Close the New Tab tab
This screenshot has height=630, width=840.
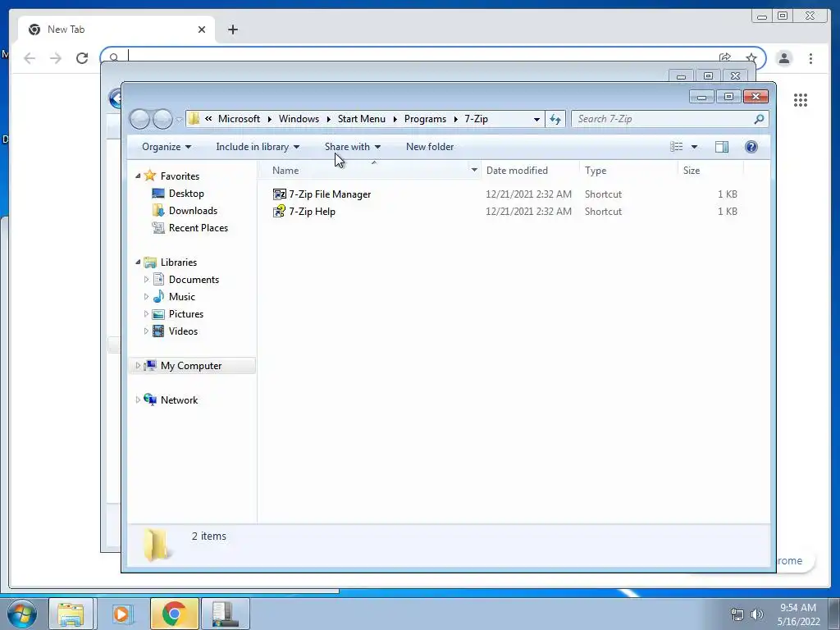202,30
